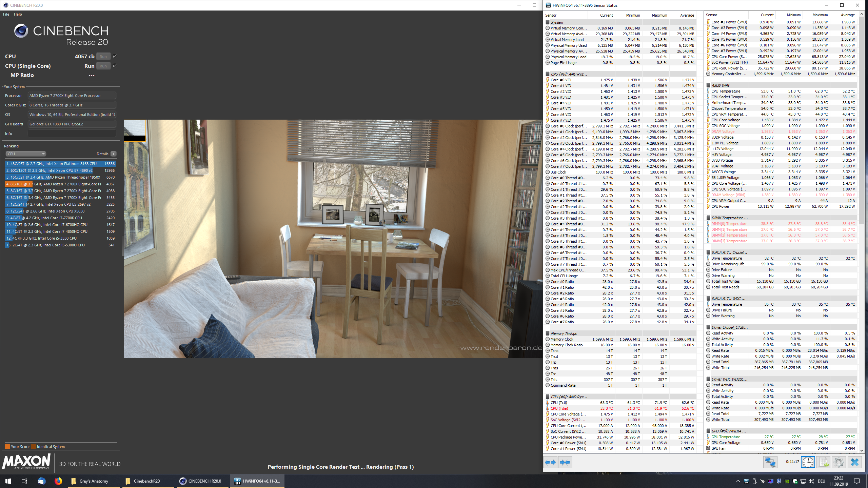Click HWiNFO expand columns arrows icon

tap(550, 462)
